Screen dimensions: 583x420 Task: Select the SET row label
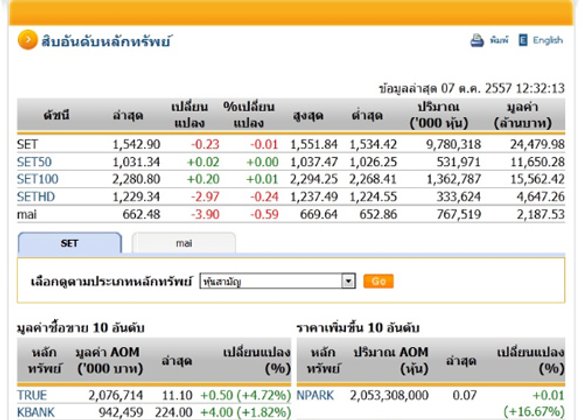(27, 144)
